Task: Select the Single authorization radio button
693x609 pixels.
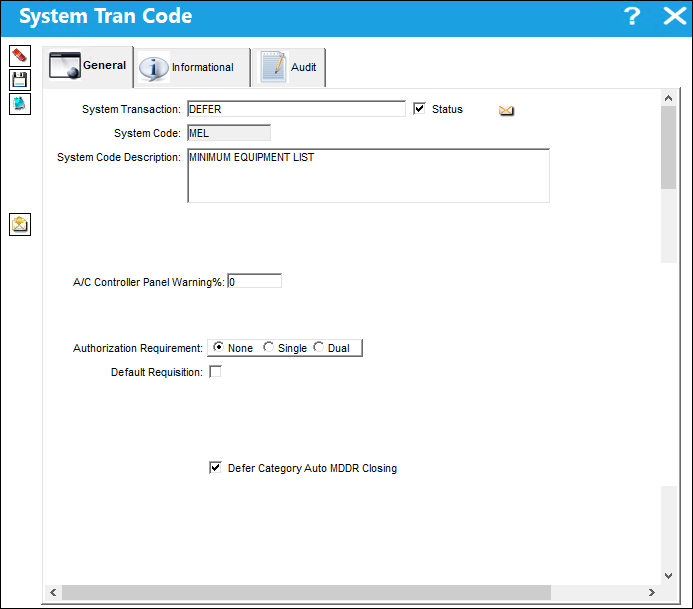Action: pos(268,347)
